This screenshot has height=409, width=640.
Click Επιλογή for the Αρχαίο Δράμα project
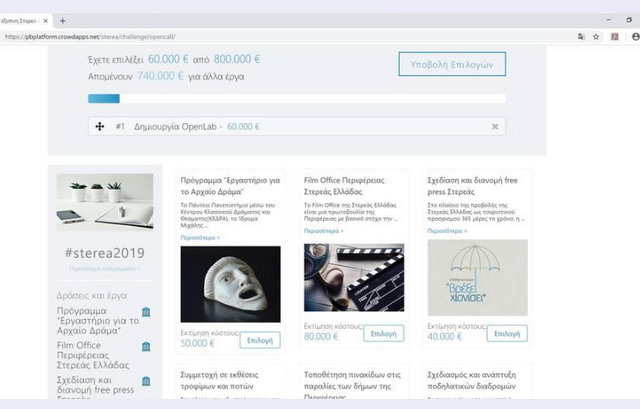(x=260, y=340)
